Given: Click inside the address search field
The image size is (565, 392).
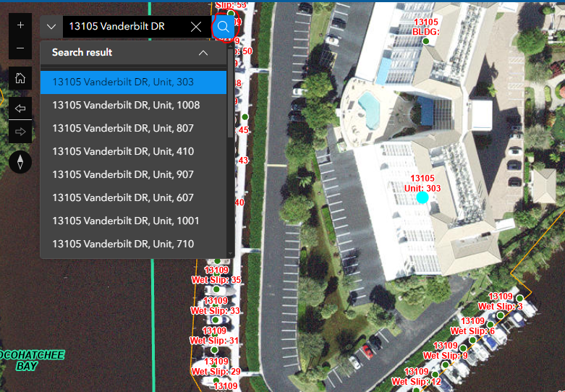Looking at the screenshot, I should 125,27.
